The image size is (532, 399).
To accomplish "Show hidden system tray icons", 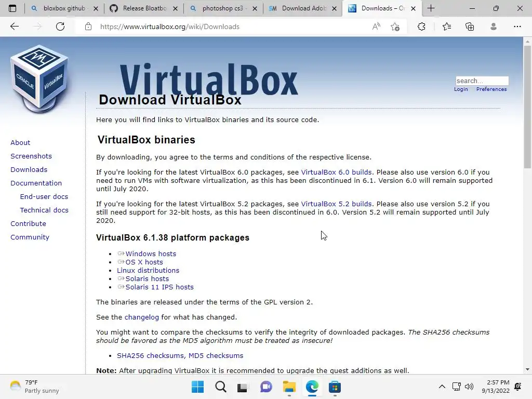I will coord(442,387).
